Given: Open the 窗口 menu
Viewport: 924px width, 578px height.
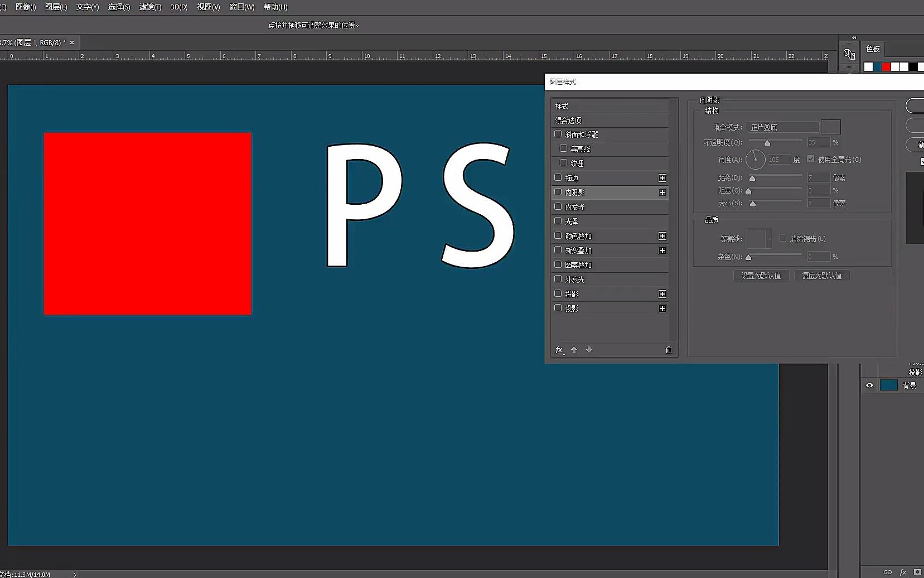Looking at the screenshot, I should coord(242,7).
